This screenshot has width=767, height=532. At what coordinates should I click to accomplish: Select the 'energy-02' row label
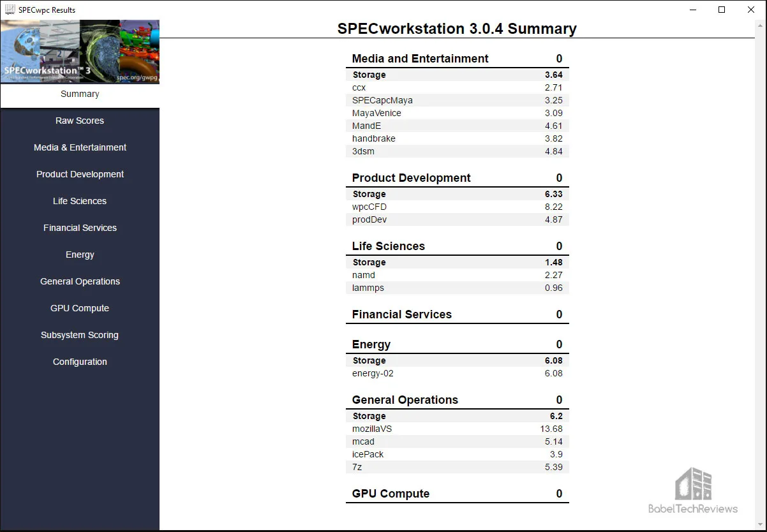point(373,373)
